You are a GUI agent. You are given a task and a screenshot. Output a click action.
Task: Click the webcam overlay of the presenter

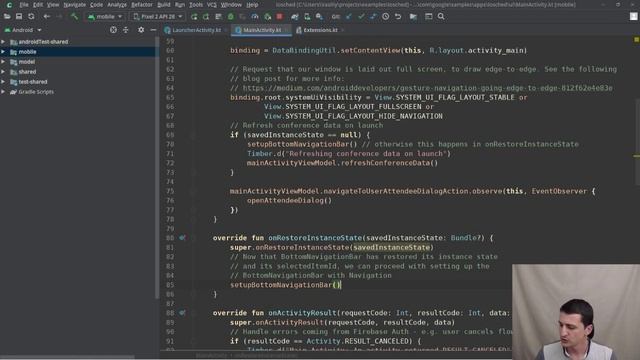(x=576, y=312)
